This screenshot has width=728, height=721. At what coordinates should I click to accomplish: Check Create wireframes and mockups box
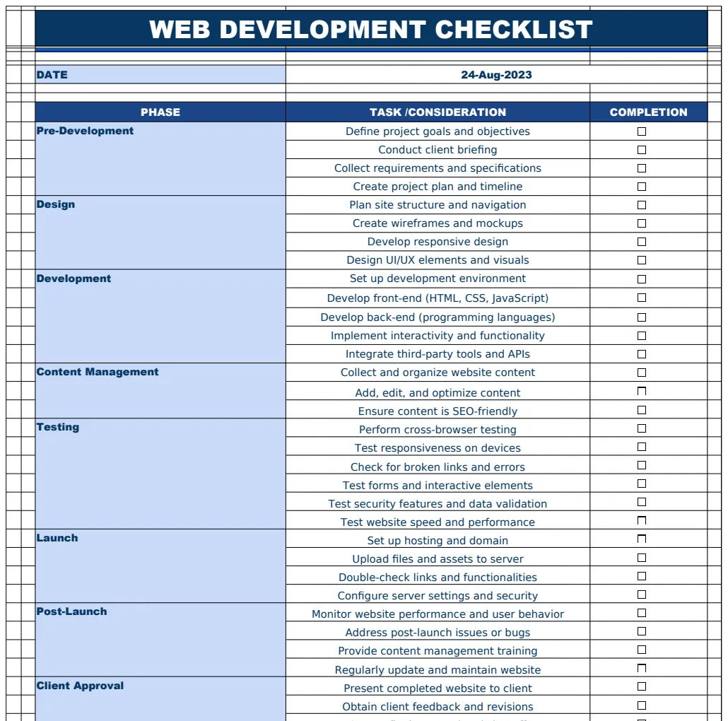(642, 223)
